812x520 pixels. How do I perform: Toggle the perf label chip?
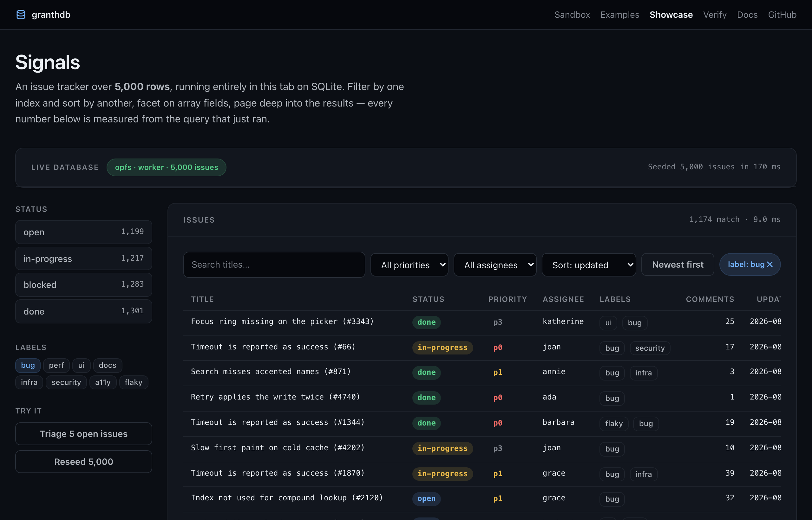tap(56, 365)
